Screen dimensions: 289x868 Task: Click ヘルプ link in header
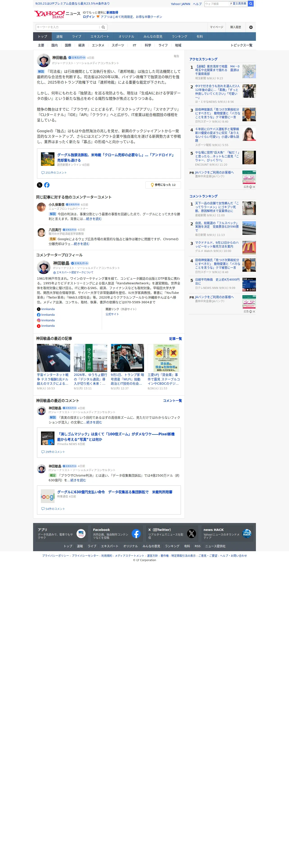[197, 4]
